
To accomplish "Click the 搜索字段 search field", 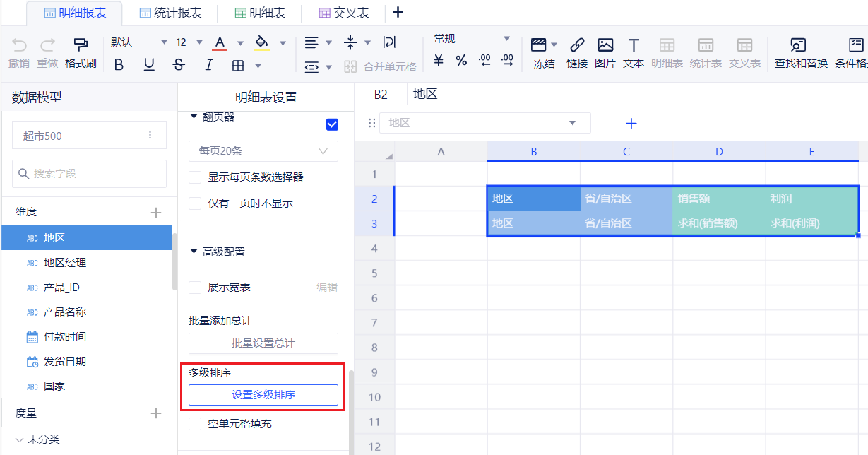I will [89, 174].
